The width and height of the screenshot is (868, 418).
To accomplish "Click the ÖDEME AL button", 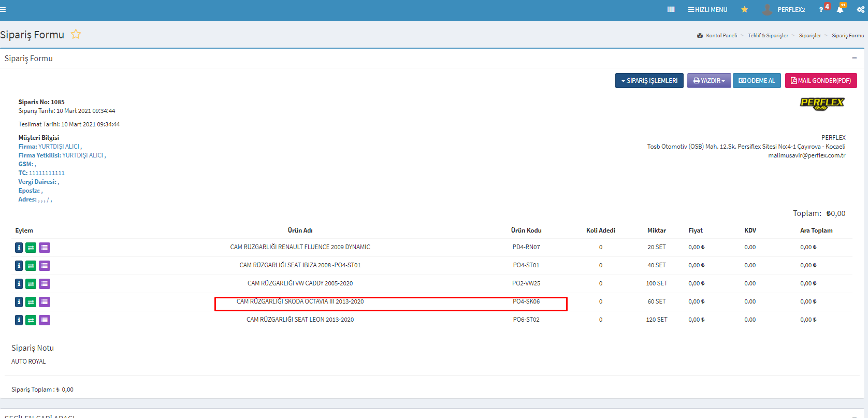I will pos(756,81).
